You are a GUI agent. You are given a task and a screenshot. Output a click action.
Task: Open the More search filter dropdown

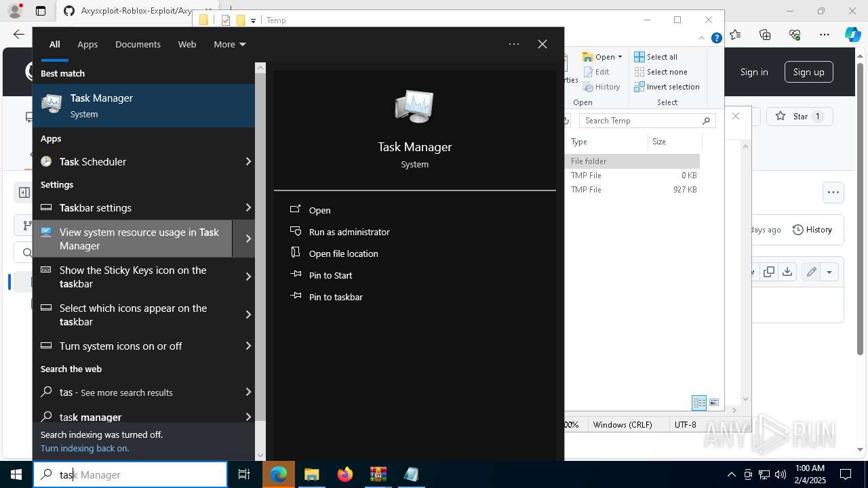pyautogui.click(x=229, y=44)
